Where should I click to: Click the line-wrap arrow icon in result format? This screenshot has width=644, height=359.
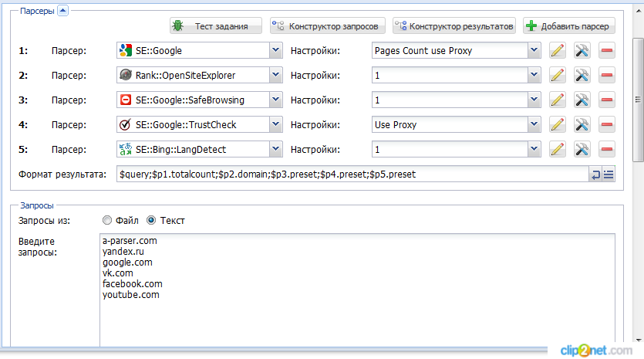(596, 174)
